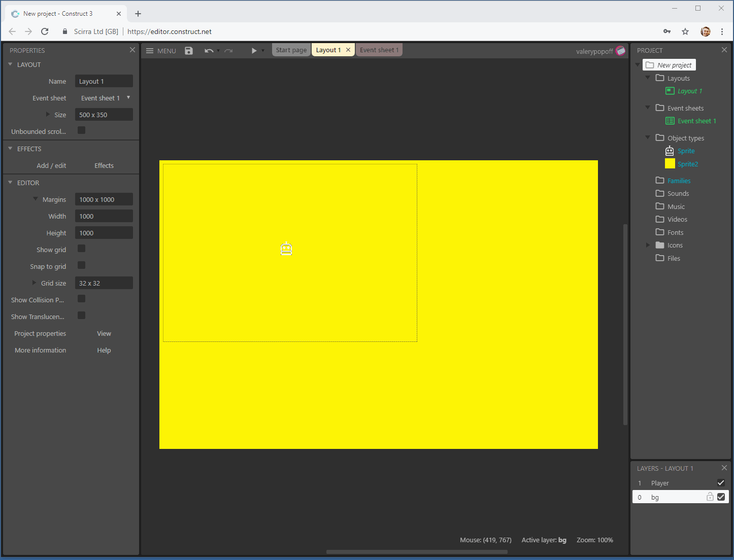Switch to the Start page tab
Screen dimensions: 734x560
pyautogui.click(x=291, y=49)
